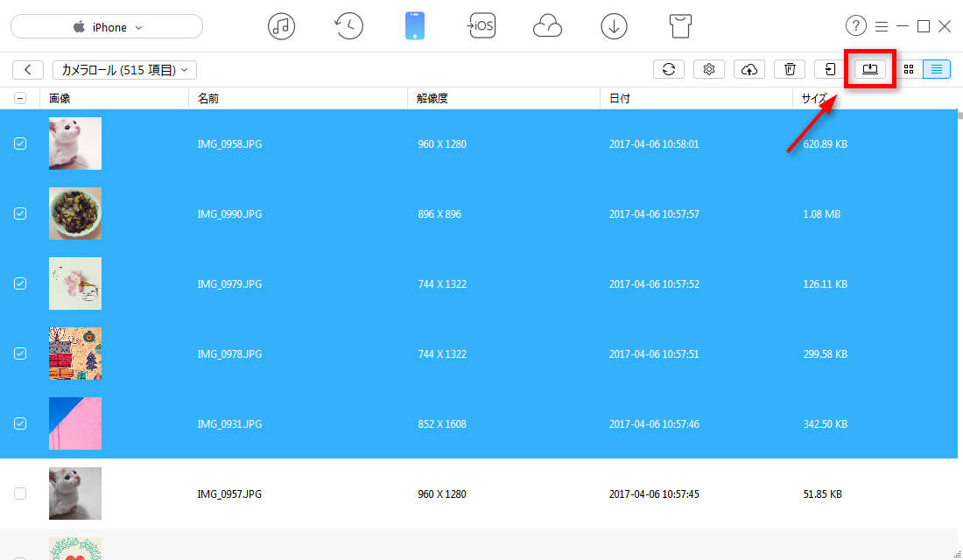This screenshot has height=560, width=963.
Task: Open the カメラロール (515 項目) dropdown
Action: point(124,69)
